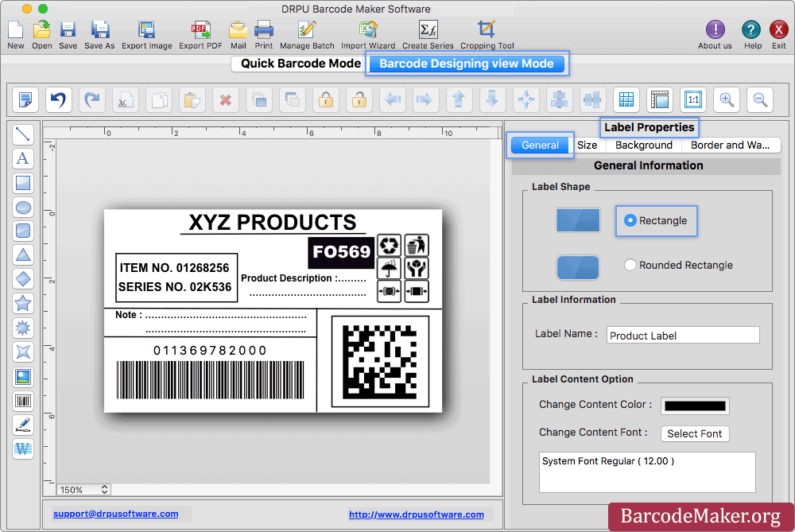The image size is (795, 532).
Task: Click the 1:1 actual size icon
Action: 693,99
